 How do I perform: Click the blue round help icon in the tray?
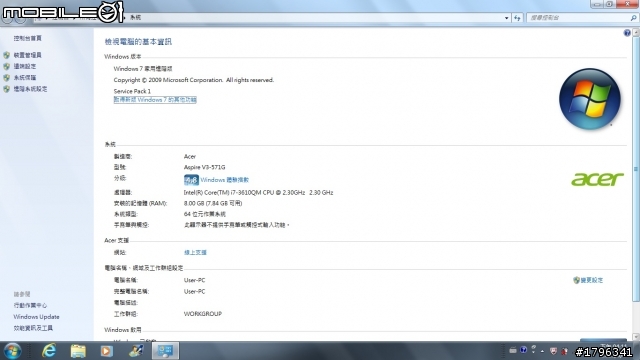tap(523, 350)
